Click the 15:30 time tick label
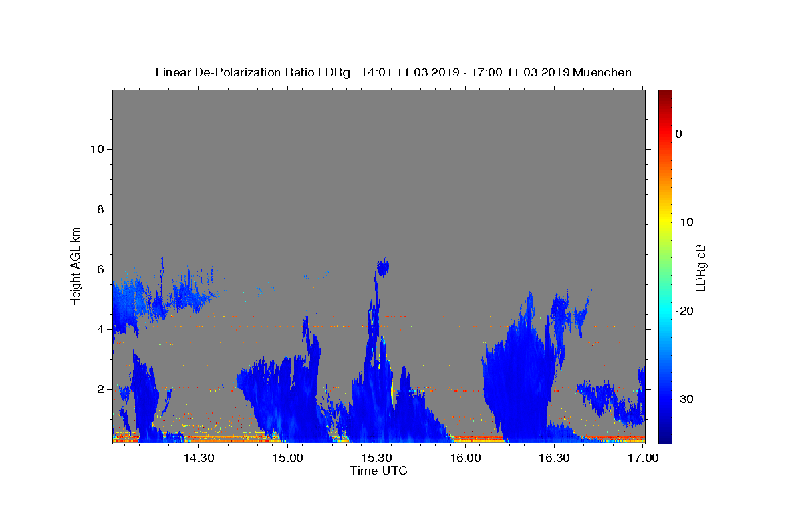Image resolution: width=798 pixels, height=532 pixels. click(x=376, y=458)
